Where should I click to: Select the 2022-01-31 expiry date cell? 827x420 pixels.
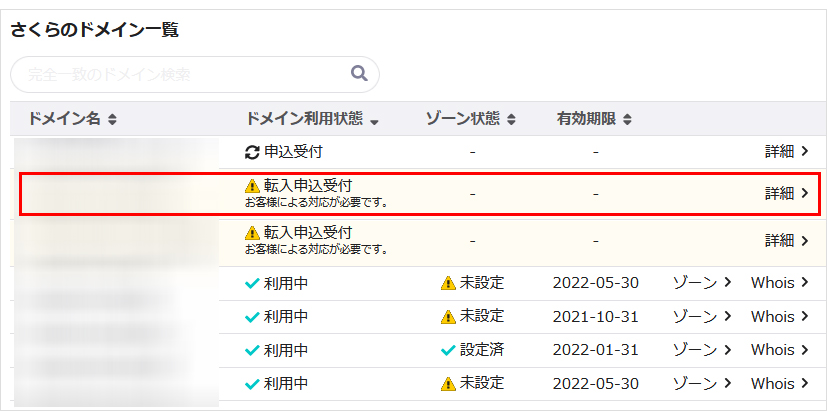pyautogui.click(x=595, y=350)
